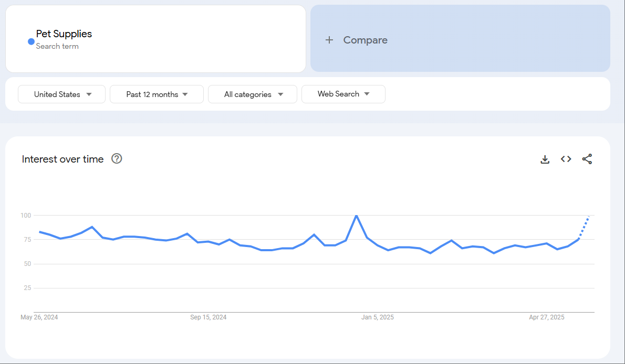Open the help tooltip next to Interest over time
Screen dimensions: 625x364
[x=116, y=158]
